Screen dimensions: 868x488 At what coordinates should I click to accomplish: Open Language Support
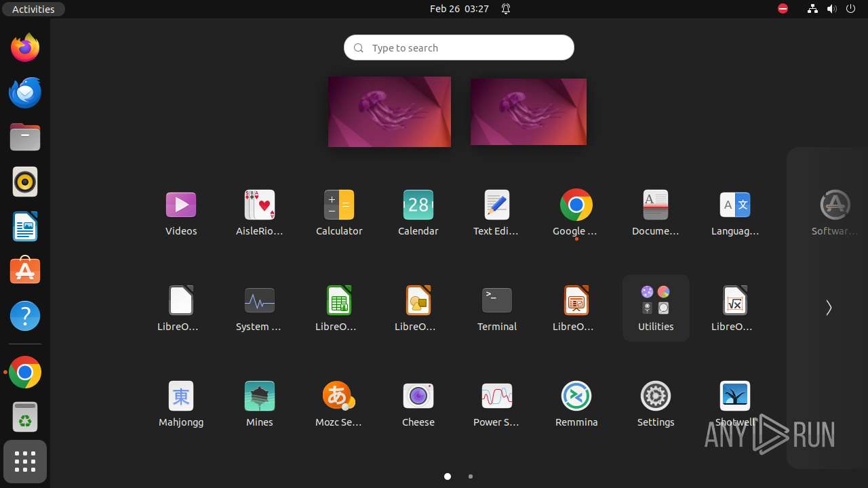tap(735, 213)
